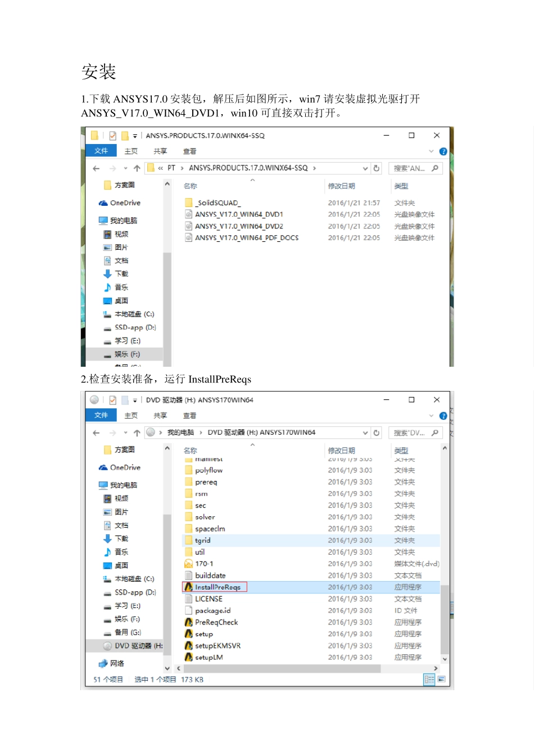
Task: Open address bar history dropdown in DVD drive window
Action: [365, 433]
